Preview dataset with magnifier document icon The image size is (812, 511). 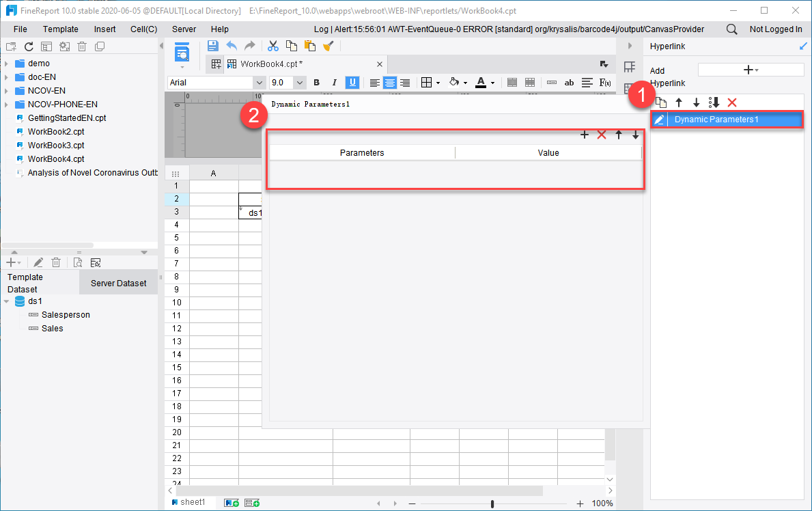pyautogui.click(x=78, y=263)
